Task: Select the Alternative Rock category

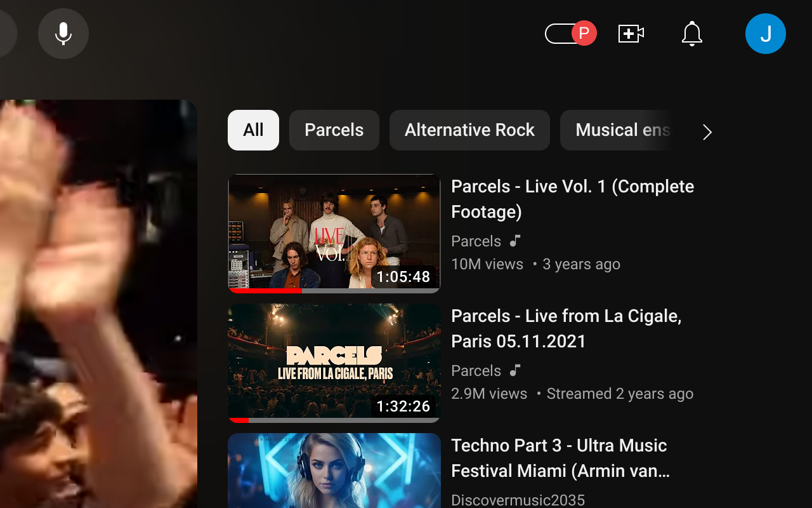Action: tap(469, 130)
